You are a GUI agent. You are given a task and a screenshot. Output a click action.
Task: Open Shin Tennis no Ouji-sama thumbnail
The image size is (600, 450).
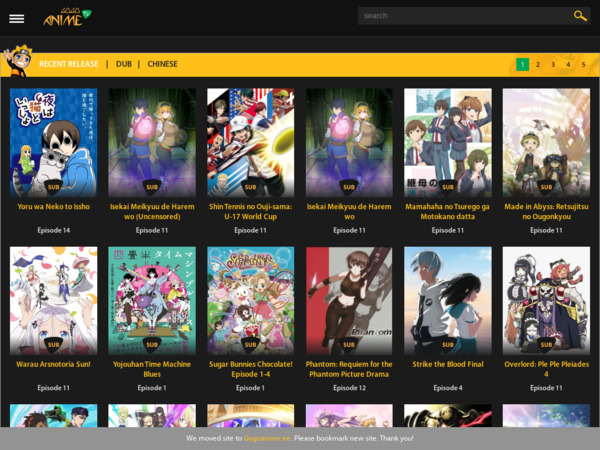click(x=251, y=143)
